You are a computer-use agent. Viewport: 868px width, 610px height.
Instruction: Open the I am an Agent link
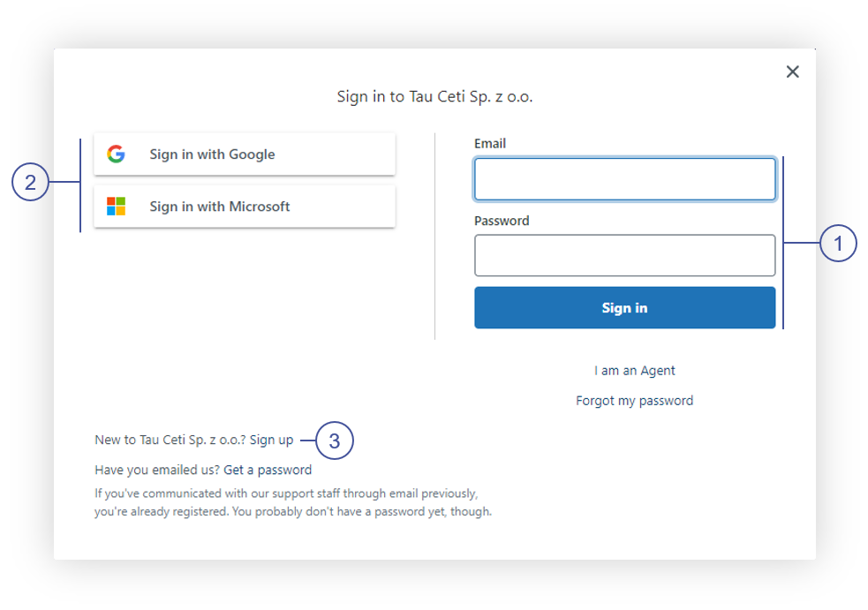point(634,371)
